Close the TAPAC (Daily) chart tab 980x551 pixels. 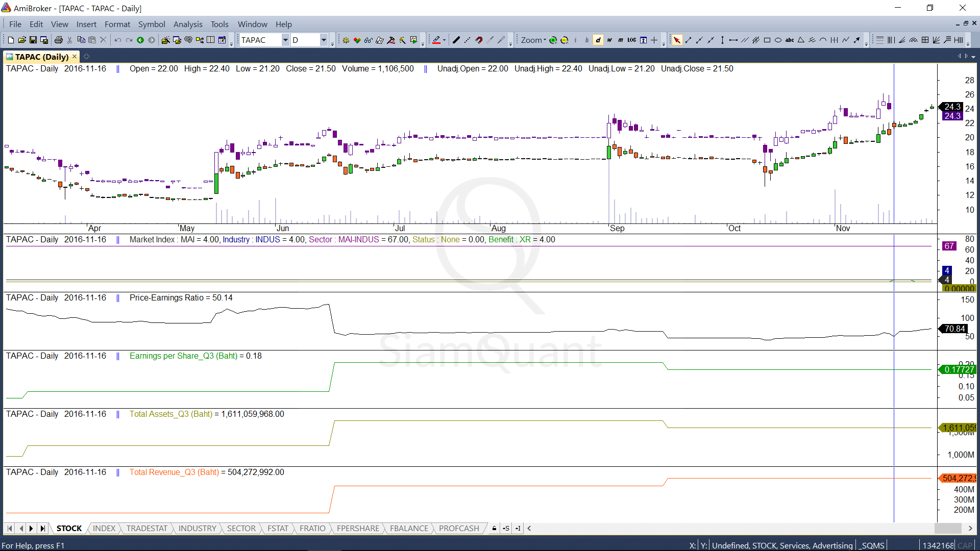click(75, 57)
